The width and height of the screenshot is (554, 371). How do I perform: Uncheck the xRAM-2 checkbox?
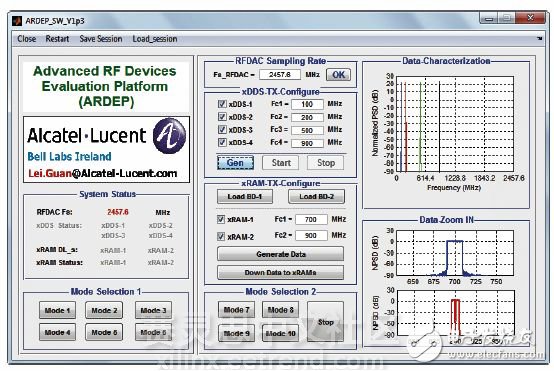221,236
